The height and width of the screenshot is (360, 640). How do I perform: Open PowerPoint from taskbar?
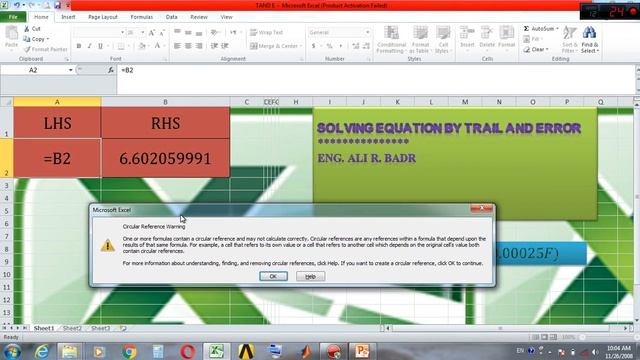(362, 351)
